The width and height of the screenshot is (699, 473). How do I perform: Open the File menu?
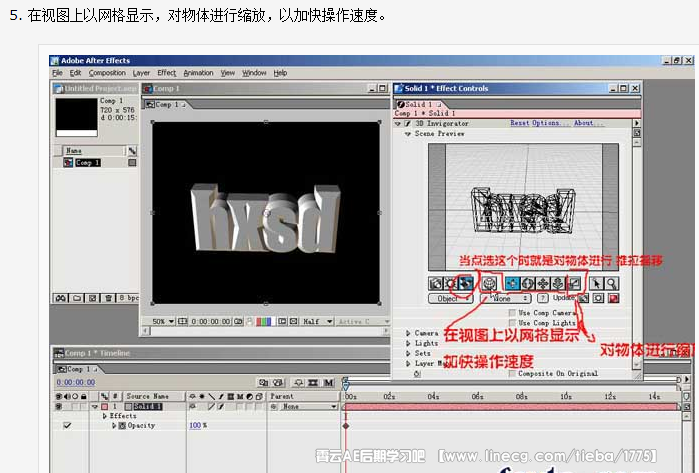coord(58,73)
